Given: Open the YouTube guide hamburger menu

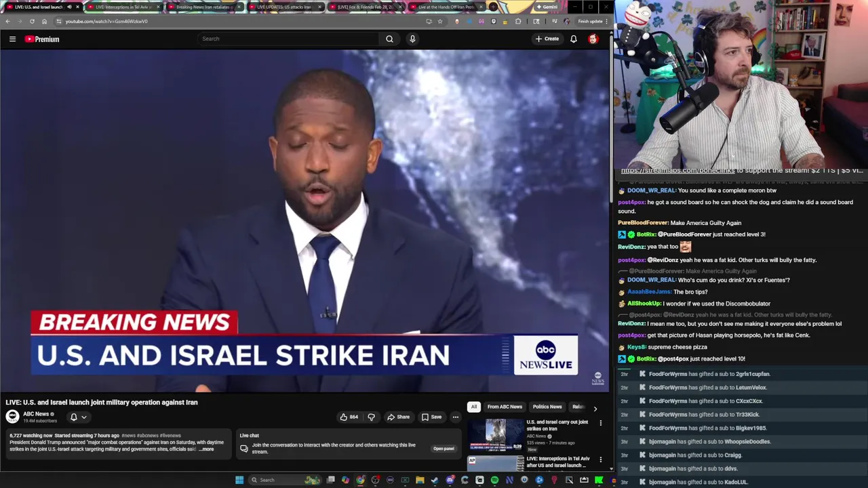Looking at the screenshot, I should [12, 39].
